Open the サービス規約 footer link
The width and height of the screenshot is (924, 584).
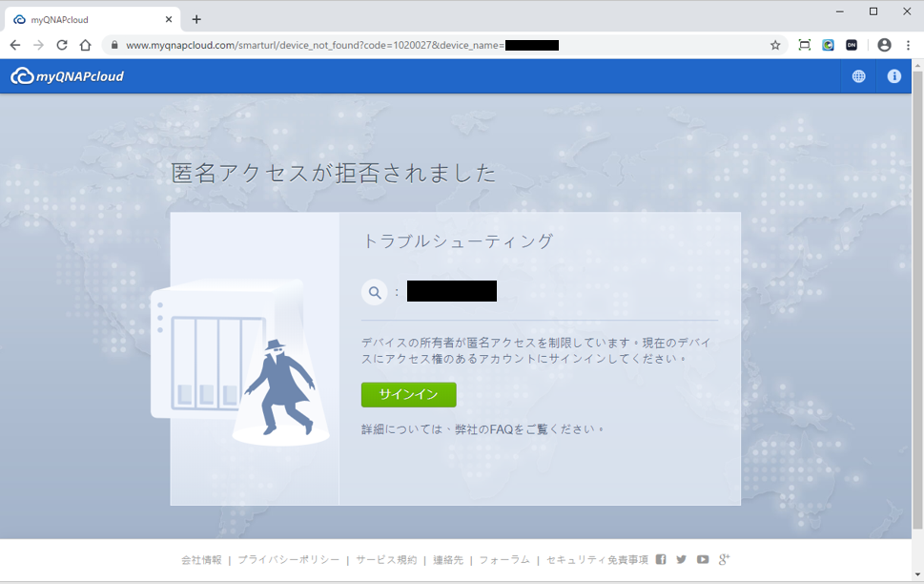coord(386,560)
